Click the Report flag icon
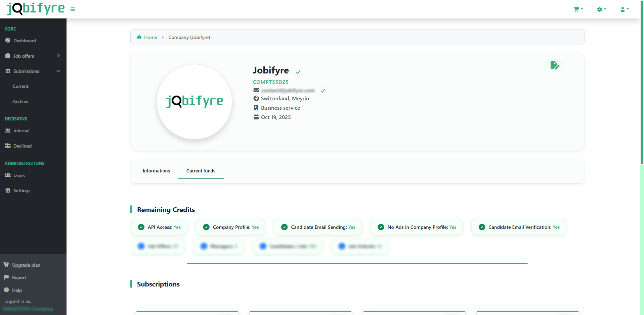 point(6,277)
